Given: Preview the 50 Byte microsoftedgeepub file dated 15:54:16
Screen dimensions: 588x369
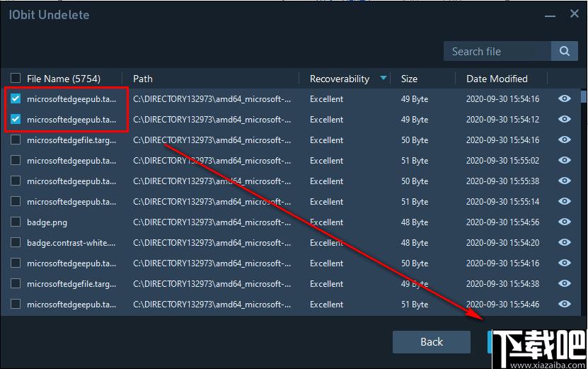Looking at the screenshot, I should (565, 263).
